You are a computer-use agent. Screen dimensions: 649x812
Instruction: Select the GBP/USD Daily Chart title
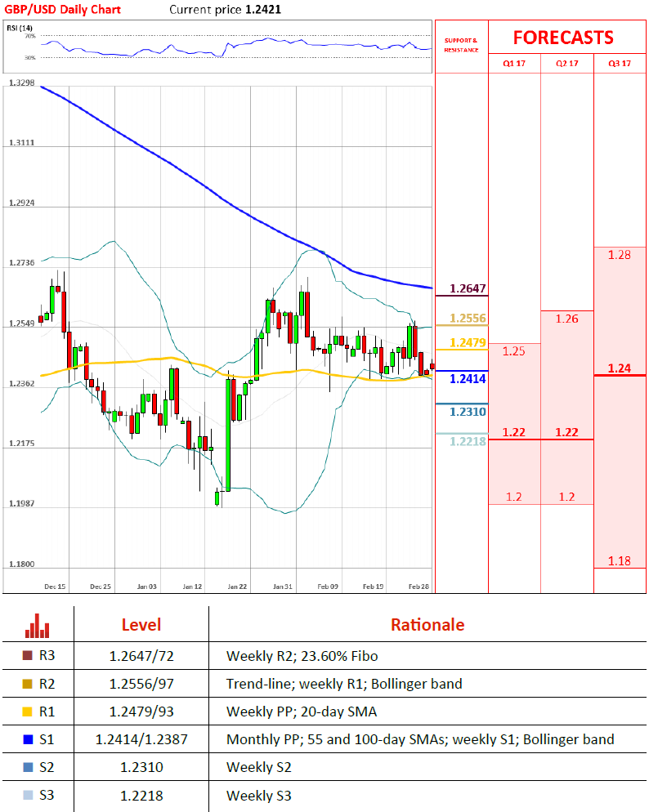pos(63,10)
